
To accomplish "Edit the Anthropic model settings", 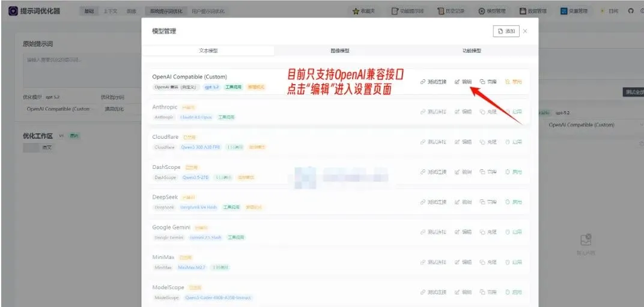I will pyautogui.click(x=463, y=112).
